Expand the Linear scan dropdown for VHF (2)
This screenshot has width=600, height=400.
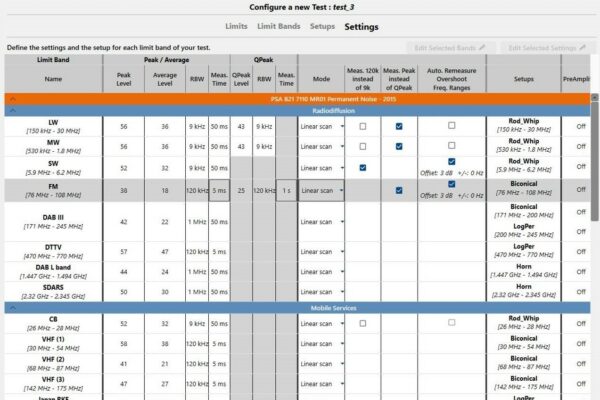(320, 366)
